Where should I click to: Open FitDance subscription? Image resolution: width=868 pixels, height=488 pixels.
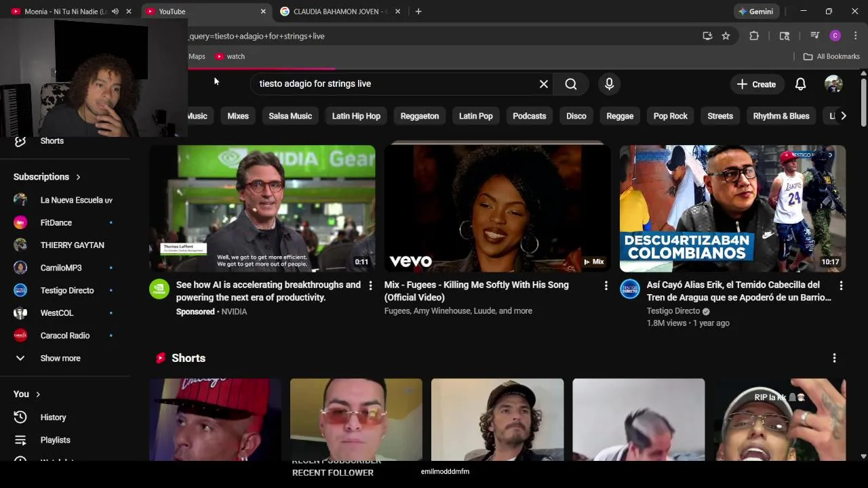point(65,222)
